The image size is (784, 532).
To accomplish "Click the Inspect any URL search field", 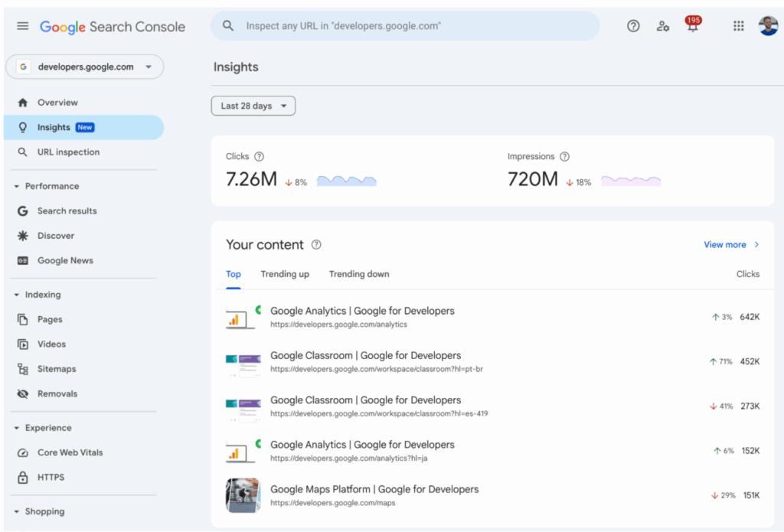I will [406, 26].
